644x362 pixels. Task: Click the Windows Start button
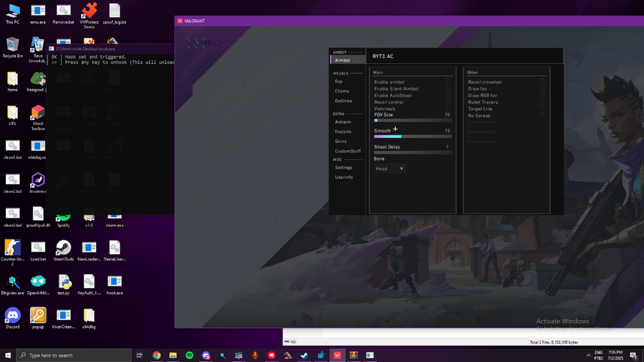point(8,355)
